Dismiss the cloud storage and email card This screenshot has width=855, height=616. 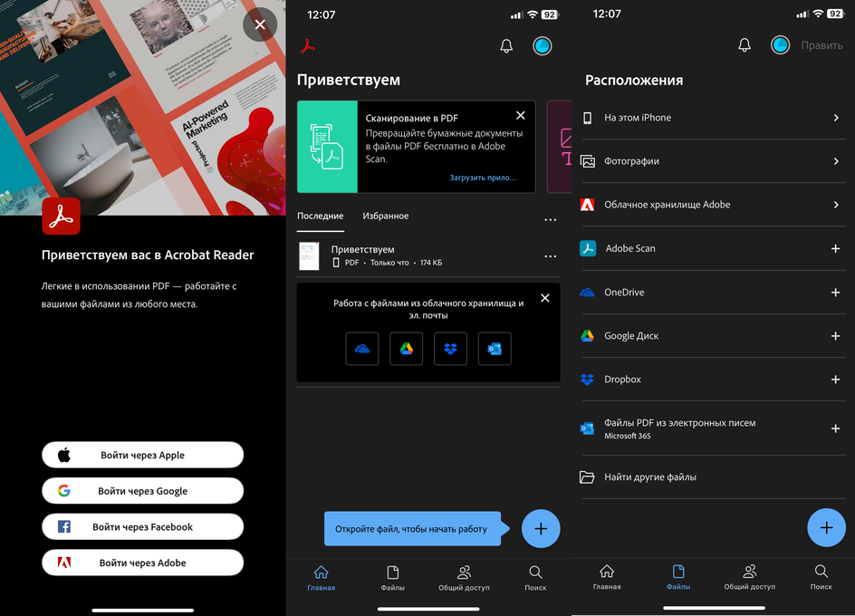tap(544, 298)
